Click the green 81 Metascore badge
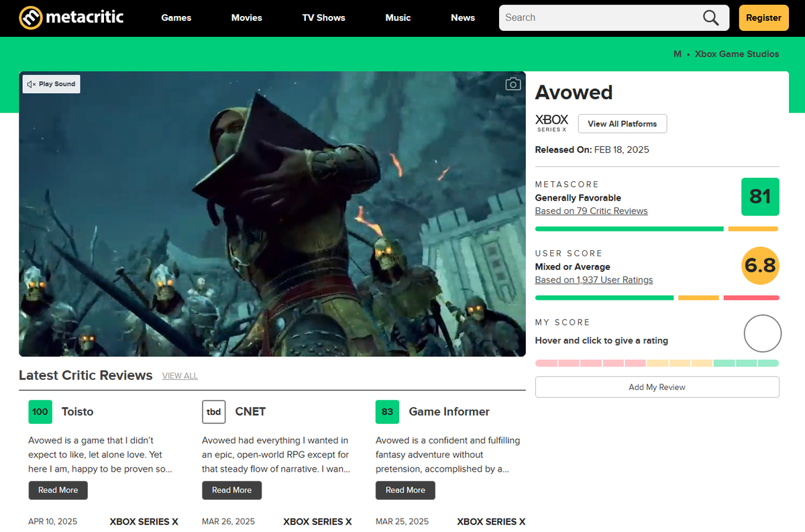Image resolution: width=805 pixels, height=532 pixels. pos(760,197)
